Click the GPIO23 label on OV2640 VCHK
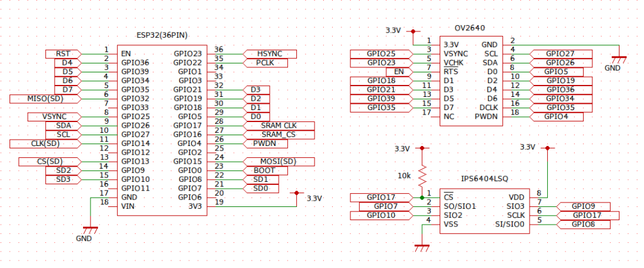Image resolution: width=644 pixels, height=268 pixels. point(380,63)
